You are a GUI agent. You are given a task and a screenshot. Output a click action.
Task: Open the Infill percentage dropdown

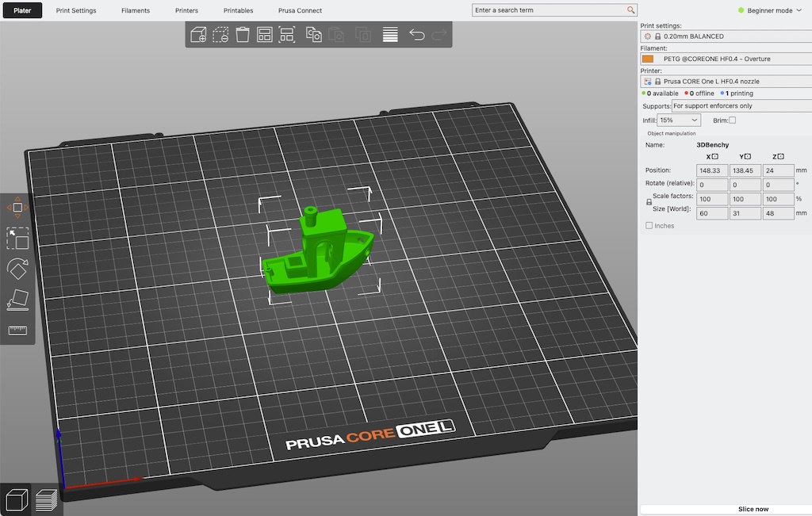tap(679, 120)
